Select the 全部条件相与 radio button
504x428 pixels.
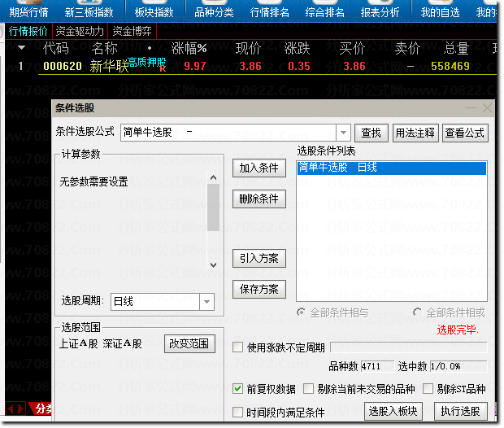pos(302,312)
